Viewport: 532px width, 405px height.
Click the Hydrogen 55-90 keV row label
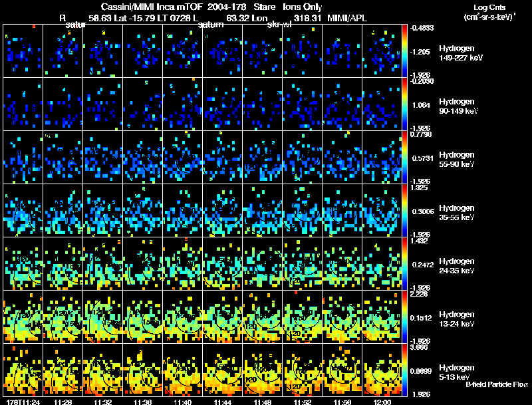tap(458, 159)
